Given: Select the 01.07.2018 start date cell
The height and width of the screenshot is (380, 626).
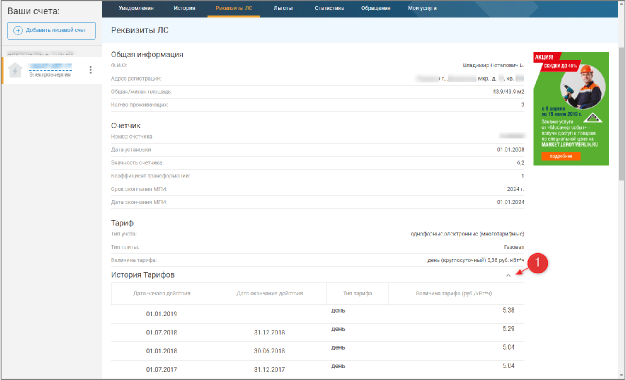Looking at the screenshot, I should click(x=161, y=332).
